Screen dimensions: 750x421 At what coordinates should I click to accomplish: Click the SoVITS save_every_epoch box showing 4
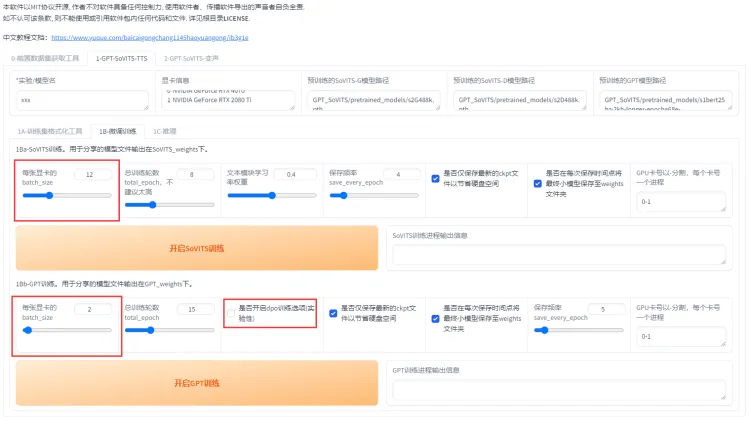(401, 175)
